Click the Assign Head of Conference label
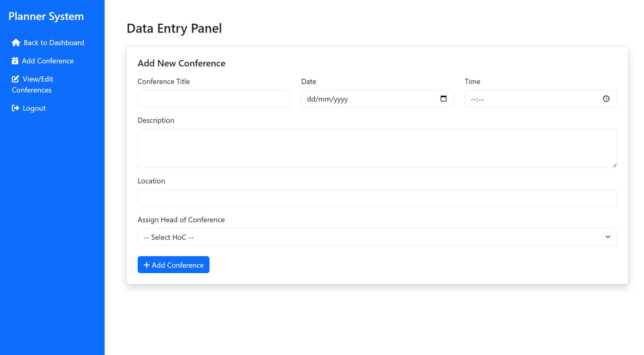The image size is (644, 355). [x=181, y=220]
